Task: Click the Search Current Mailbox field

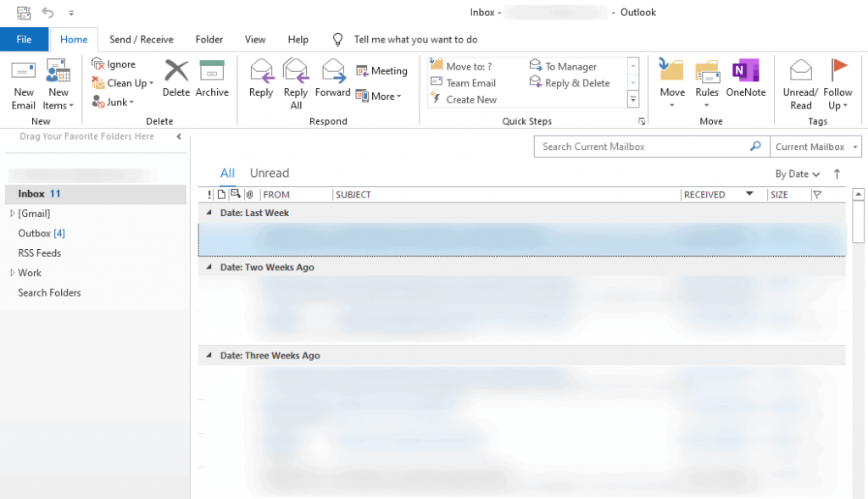Action: [x=644, y=146]
